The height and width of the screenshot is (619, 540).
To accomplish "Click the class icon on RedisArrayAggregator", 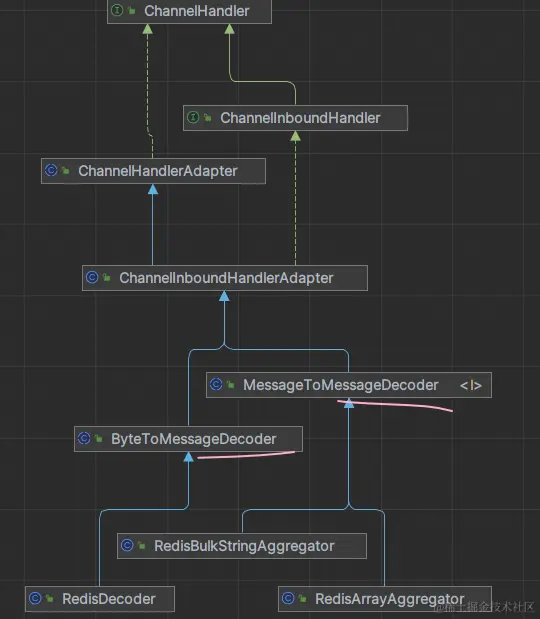I will (288, 598).
